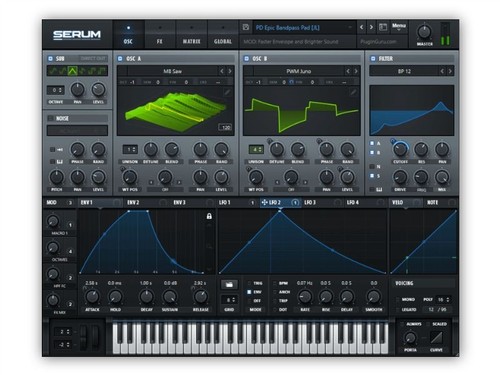Open the PWM Juno wavetable menu
The image size is (500, 375).
[299, 71]
